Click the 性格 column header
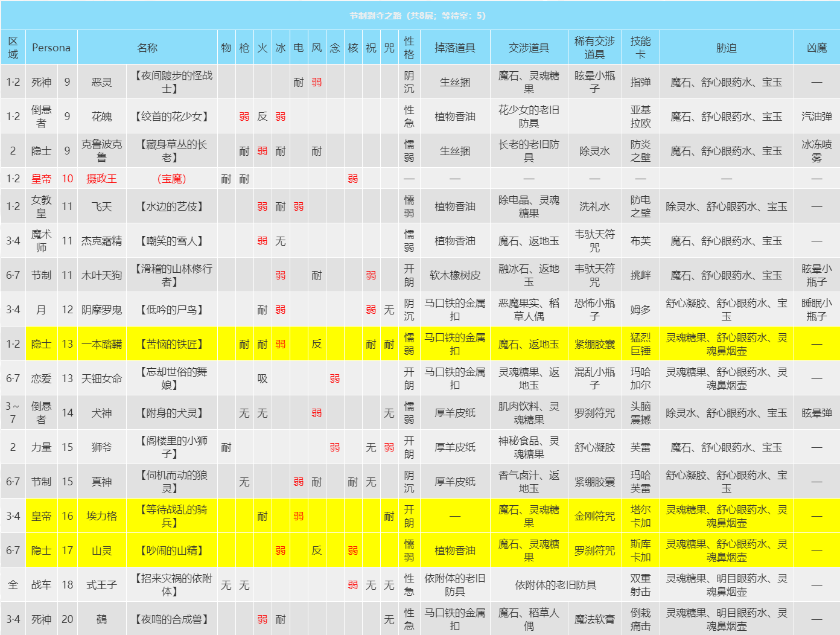 409,48
